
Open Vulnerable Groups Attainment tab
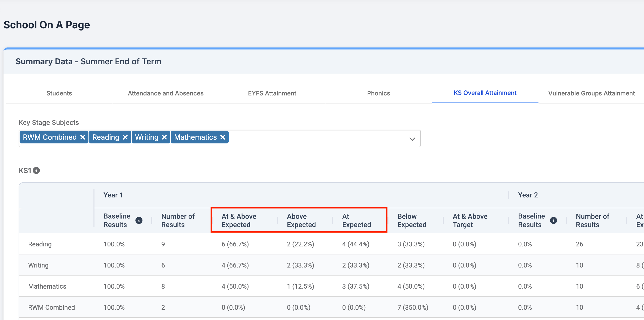(591, 93)
